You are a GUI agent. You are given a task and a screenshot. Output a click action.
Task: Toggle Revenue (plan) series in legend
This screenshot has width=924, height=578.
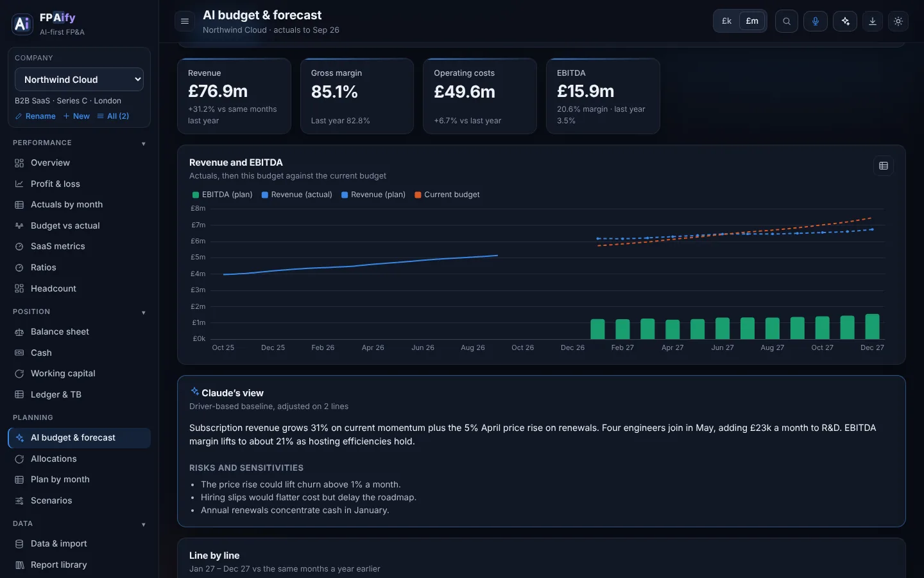click(x=373, y=195)
